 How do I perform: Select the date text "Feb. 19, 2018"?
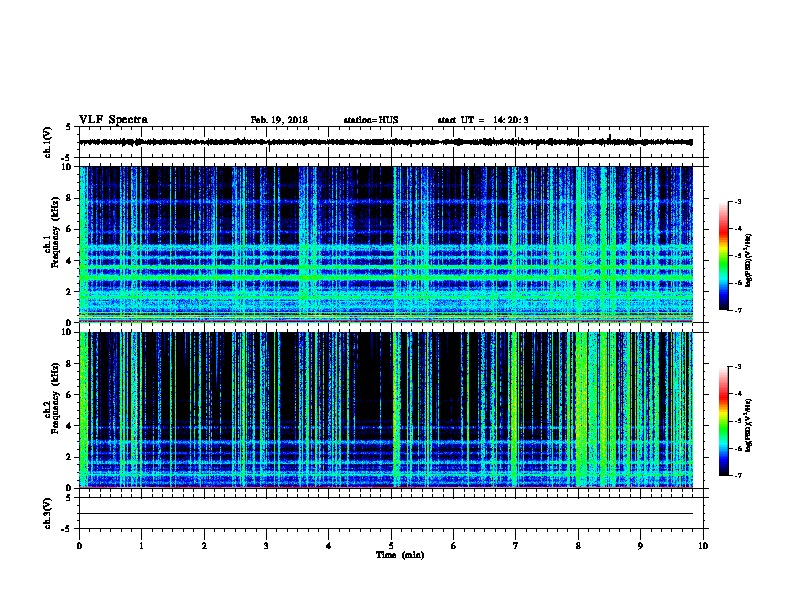pos(279,120)
